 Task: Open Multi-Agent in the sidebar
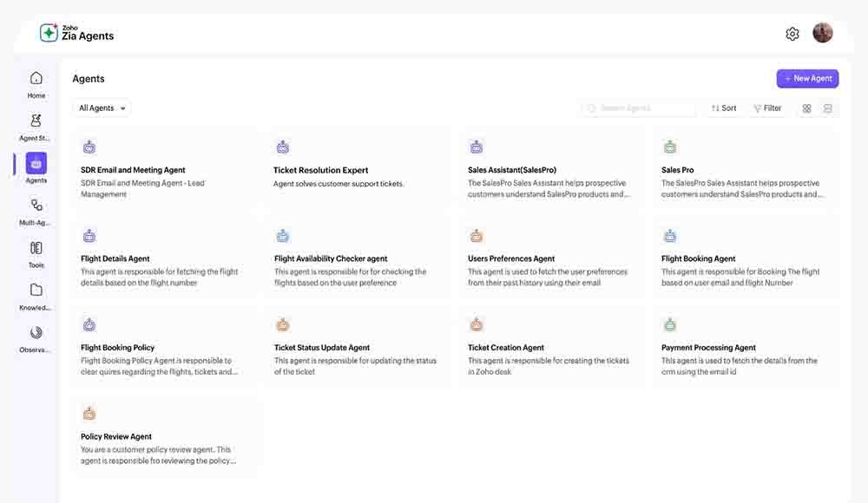tap(36, 212)
